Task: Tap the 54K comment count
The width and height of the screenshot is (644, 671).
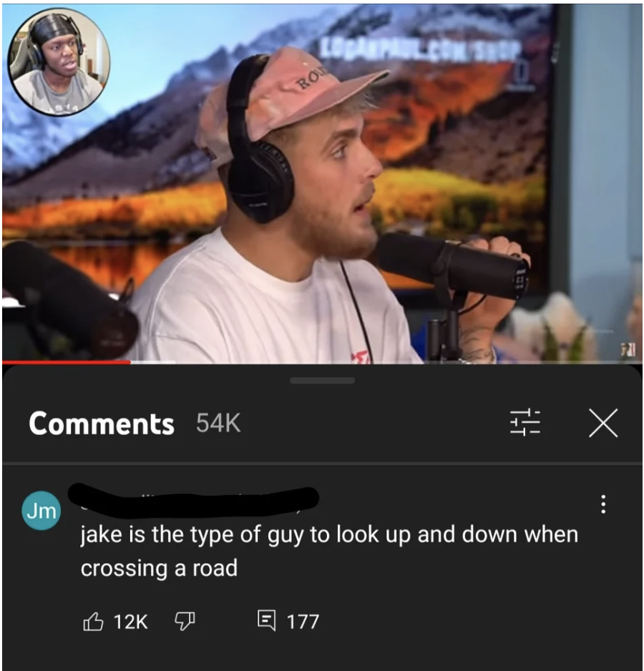Action: pyautogui.click(x=218, y=423)
